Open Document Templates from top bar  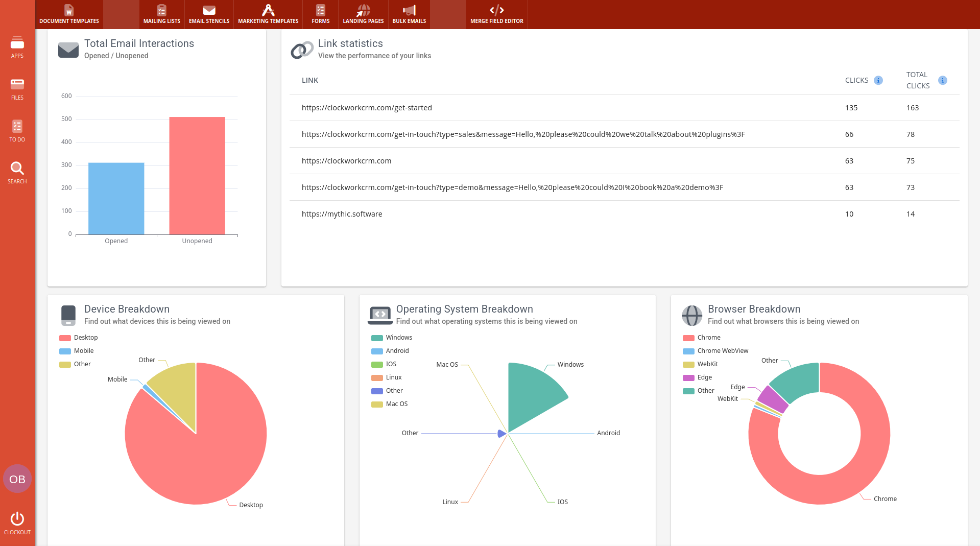[x=69, y=14]
